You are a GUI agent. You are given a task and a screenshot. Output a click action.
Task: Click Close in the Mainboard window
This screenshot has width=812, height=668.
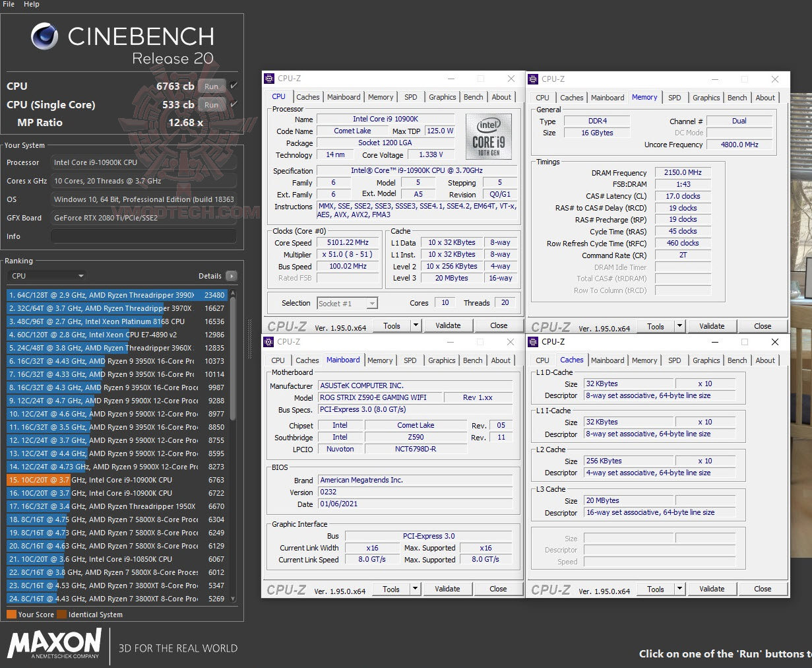498,589
